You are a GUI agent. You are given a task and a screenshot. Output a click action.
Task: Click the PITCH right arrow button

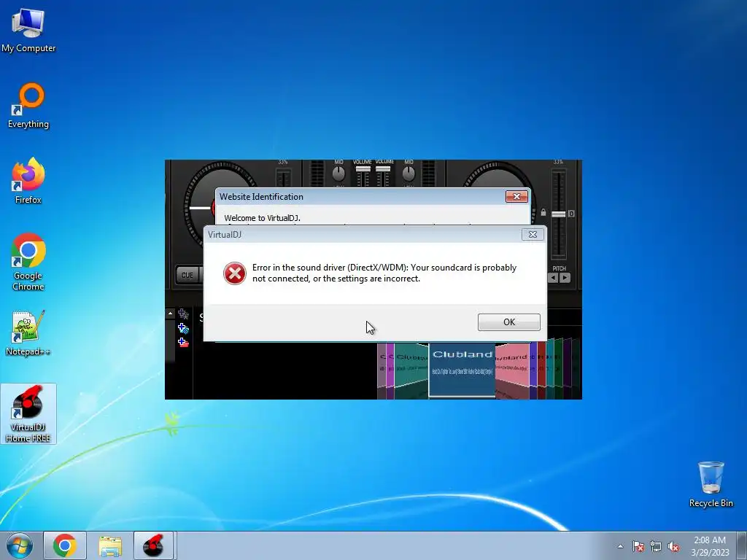pyautogui.click(x=565, y=278)
